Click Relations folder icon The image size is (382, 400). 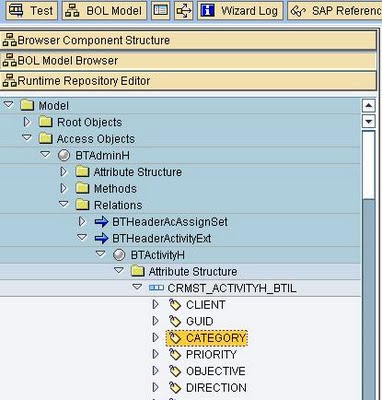click(82, 205)
